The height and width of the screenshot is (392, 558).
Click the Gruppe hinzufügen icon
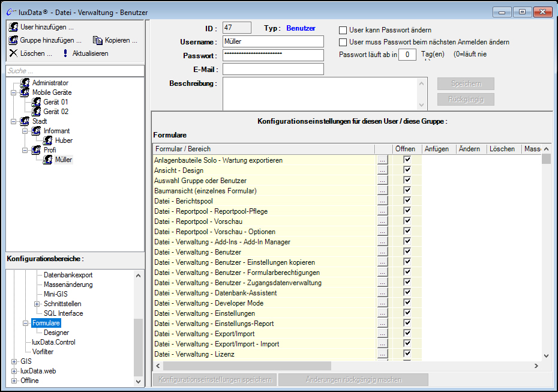pos(14,40)
